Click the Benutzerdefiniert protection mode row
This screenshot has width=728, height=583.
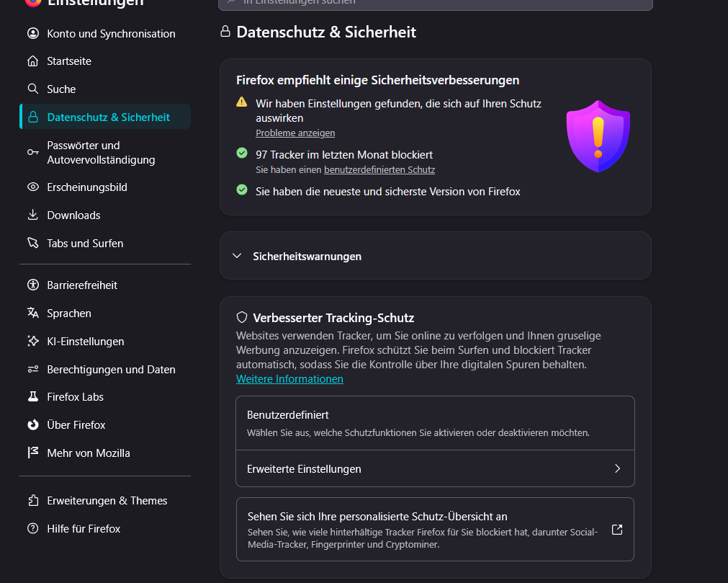tap(435, 423)
